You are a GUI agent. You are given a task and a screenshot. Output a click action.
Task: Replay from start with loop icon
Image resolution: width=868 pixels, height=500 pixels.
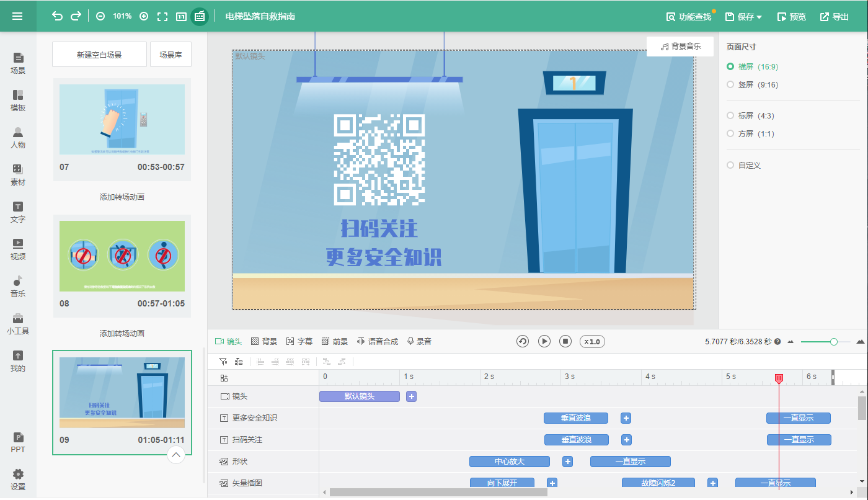pyautogui.click(x=523, y=341)
